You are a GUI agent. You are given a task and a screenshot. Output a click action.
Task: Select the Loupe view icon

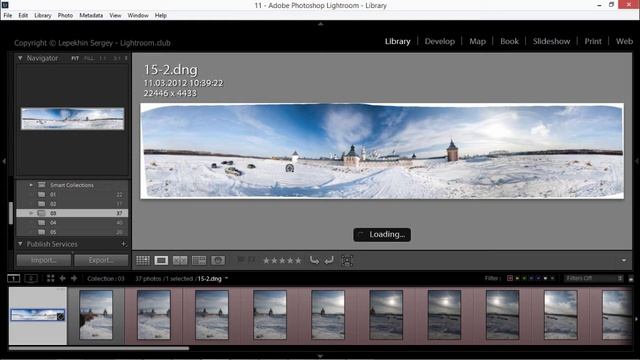tap(161, 260)
